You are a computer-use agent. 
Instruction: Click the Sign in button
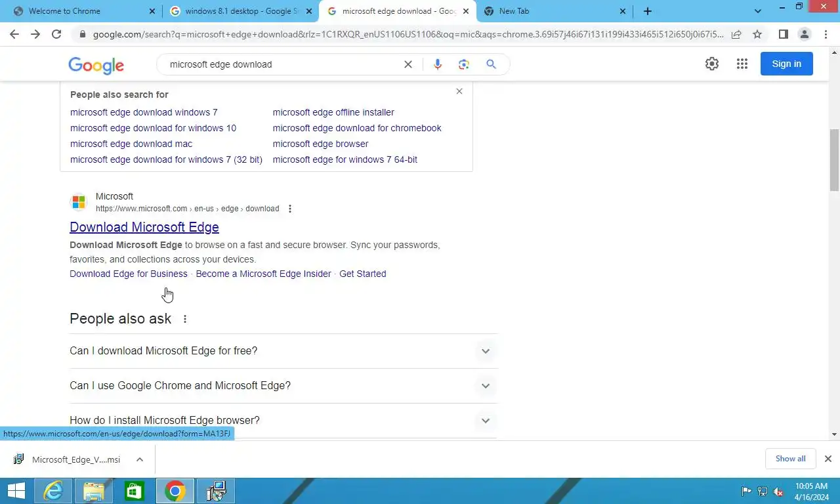click(786, 64)
